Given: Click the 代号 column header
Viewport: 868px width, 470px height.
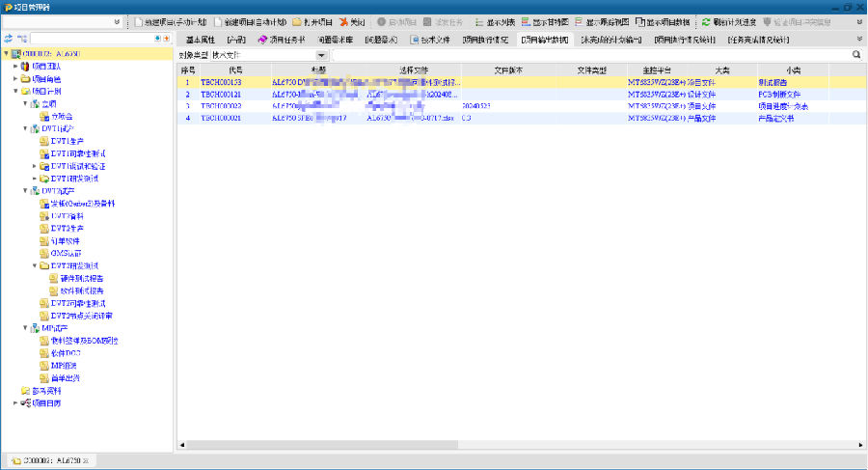Looking at the screenshot, I should pyautogui.click(x=235, y=70).
